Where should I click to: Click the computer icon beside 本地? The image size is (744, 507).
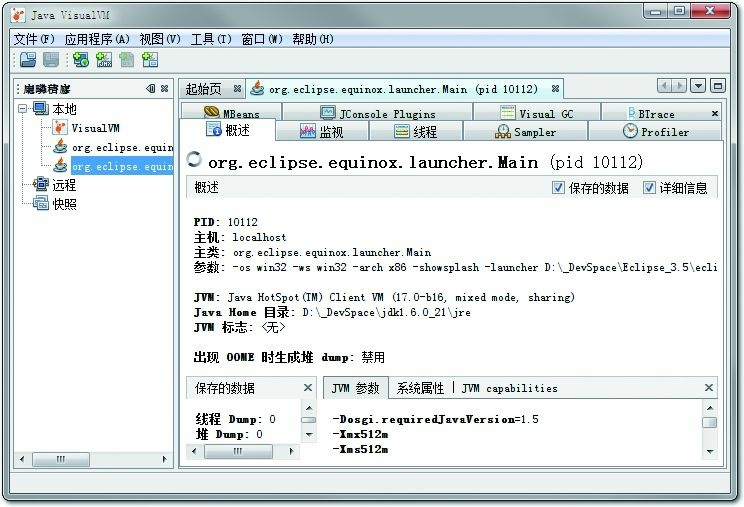click(x=41, y=109)
